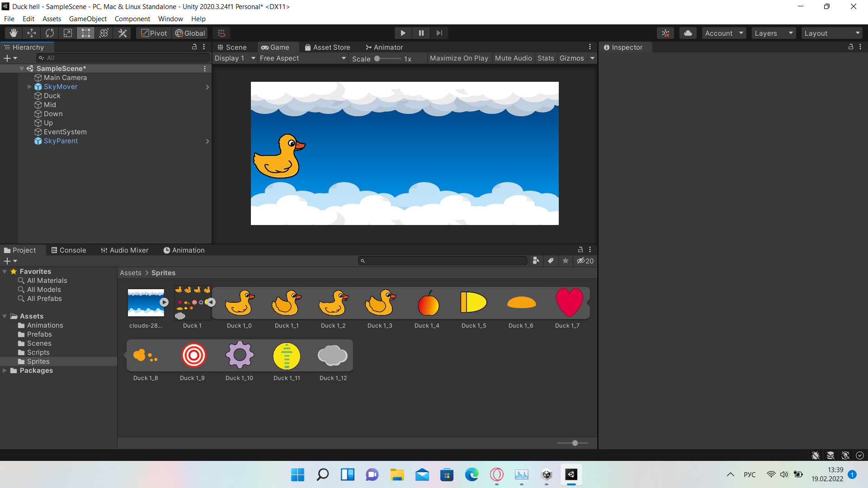Select Main Camera in Hierarchy
The height and width of the screenshot is (488, 868).
point(65,78)
